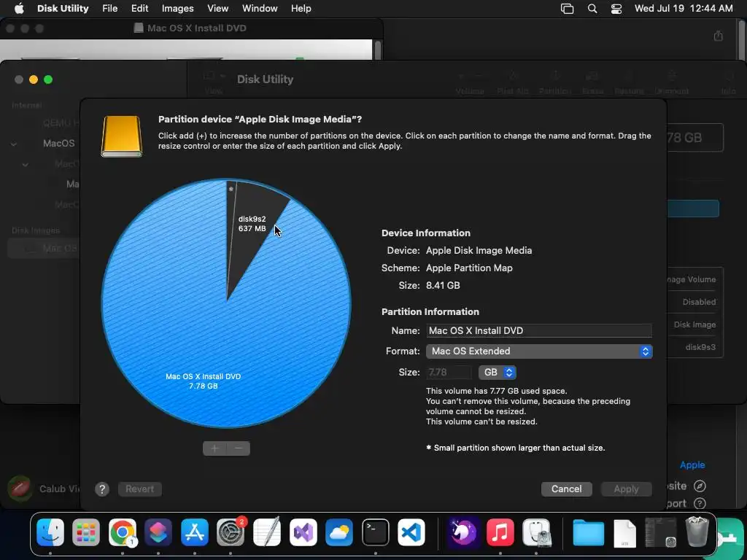The height and width of the screenshot is (560, 747).
Task: Click the dimmed First Aid toolbar item
Action: coord(512,82)
